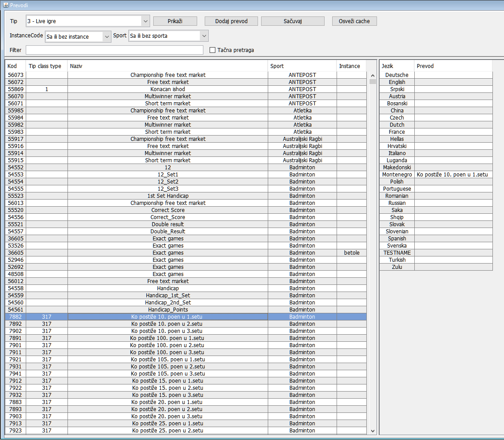Select the Handicap_2nd_Set row
The width and height of the screenshot is (504, 440).
point(186,302)
